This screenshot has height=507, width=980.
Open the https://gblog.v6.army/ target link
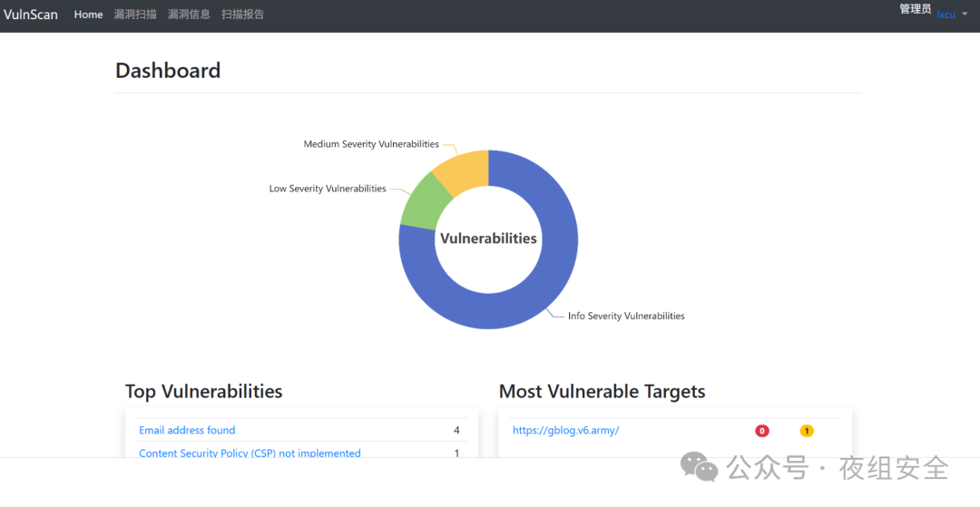pyautogui.click(x=565, y=430)
